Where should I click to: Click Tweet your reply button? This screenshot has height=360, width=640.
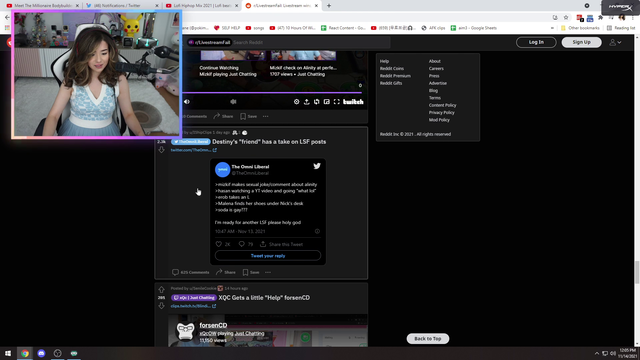coord(268,256)
